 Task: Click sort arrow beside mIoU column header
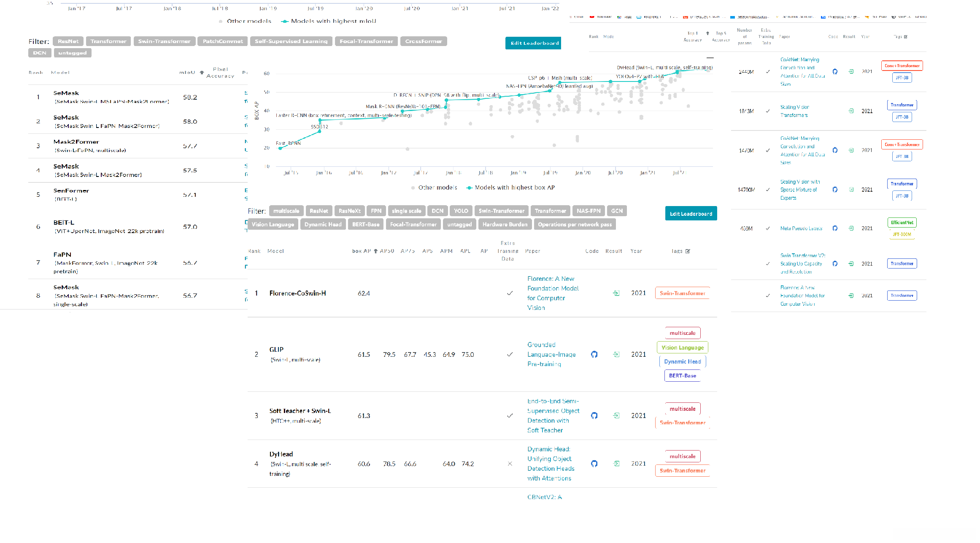202,73
